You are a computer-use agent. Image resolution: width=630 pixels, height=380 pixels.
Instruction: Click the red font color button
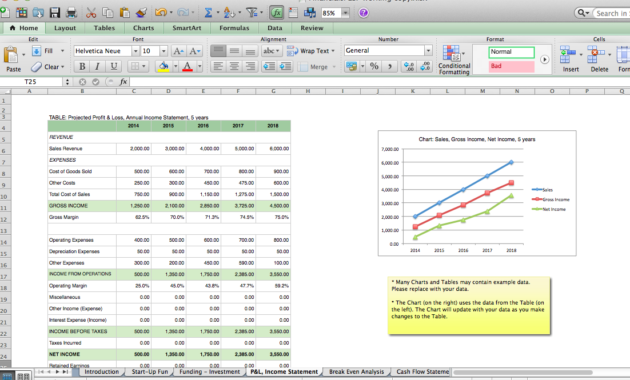188,66
